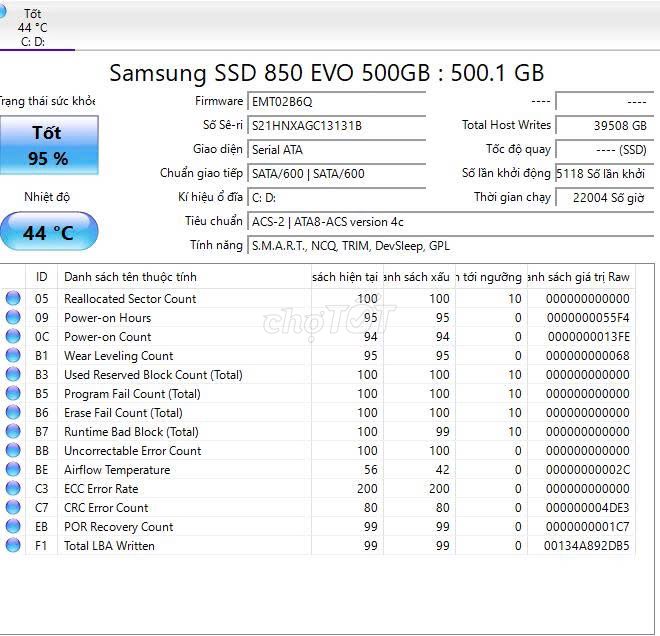Image resolution: width=660 pixels, height=636 pixels.
Task: Select the Wear Leveling Count attribute name
Action: [x=118, y=356]
